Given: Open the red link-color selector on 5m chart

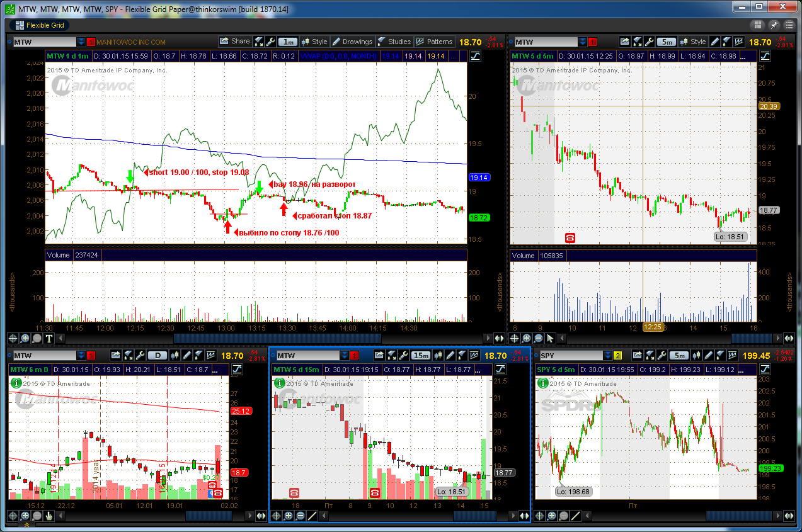Looking at the screenshot, I should pos(592,42).
